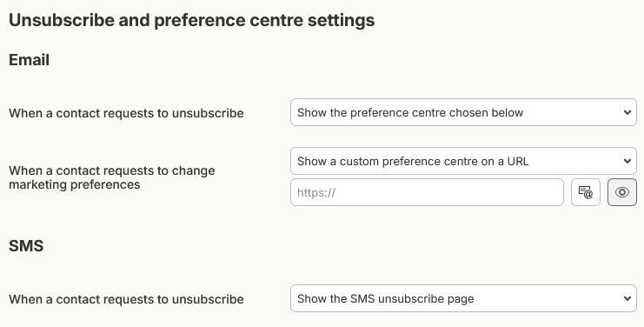Click the chevron on 'Show the SMS unsubscribe page'
644x327 pixels.
[x=627, y=298]
